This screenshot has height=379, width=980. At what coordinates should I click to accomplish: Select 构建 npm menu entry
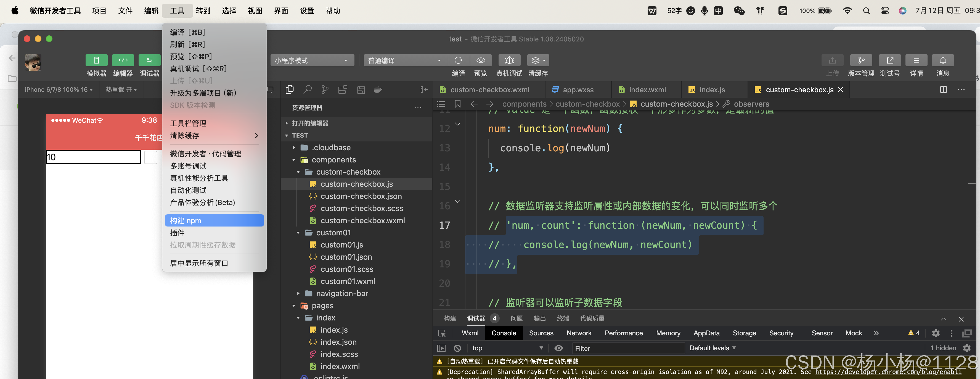coord(214,221)
